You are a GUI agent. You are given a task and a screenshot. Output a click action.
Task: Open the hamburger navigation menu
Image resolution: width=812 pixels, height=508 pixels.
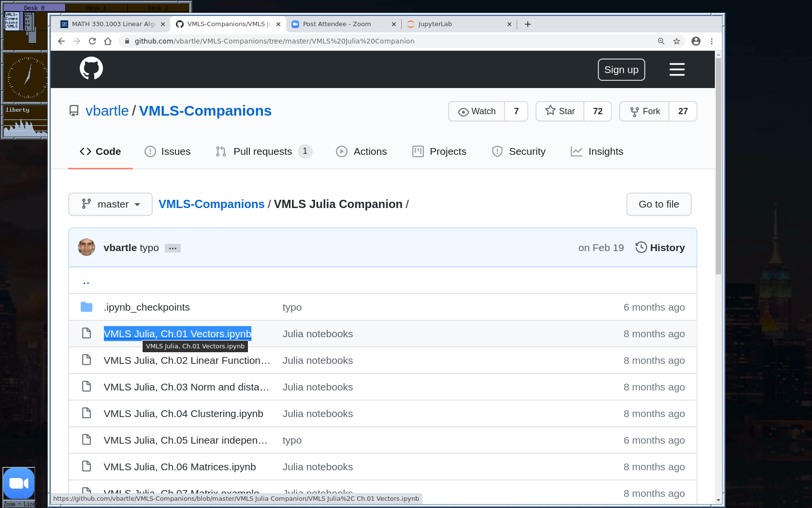[677, 70]
